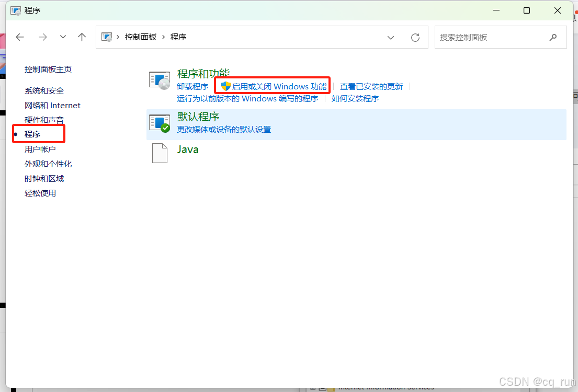
Task: Open 更改媒体或设备的默认设置
Action: [224, 129]
